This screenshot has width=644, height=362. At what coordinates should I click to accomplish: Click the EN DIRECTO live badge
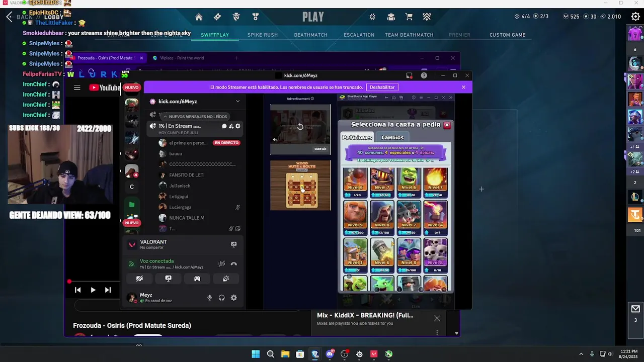point(226,143)
